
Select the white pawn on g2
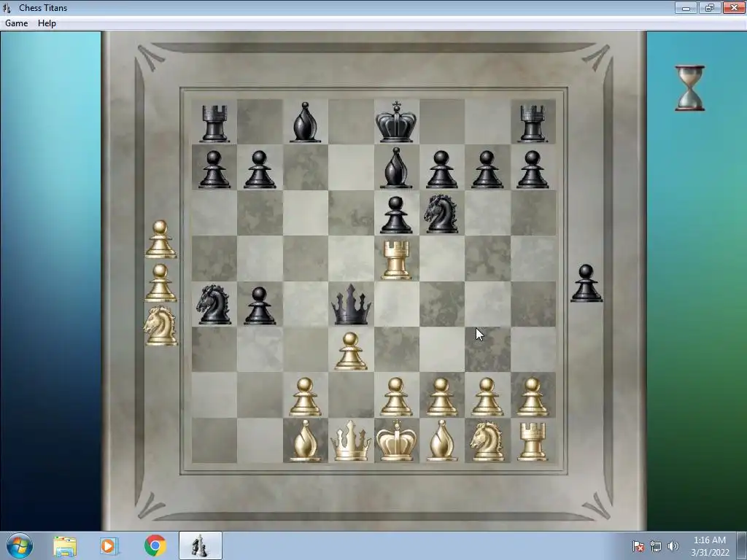tap(487, 397)
